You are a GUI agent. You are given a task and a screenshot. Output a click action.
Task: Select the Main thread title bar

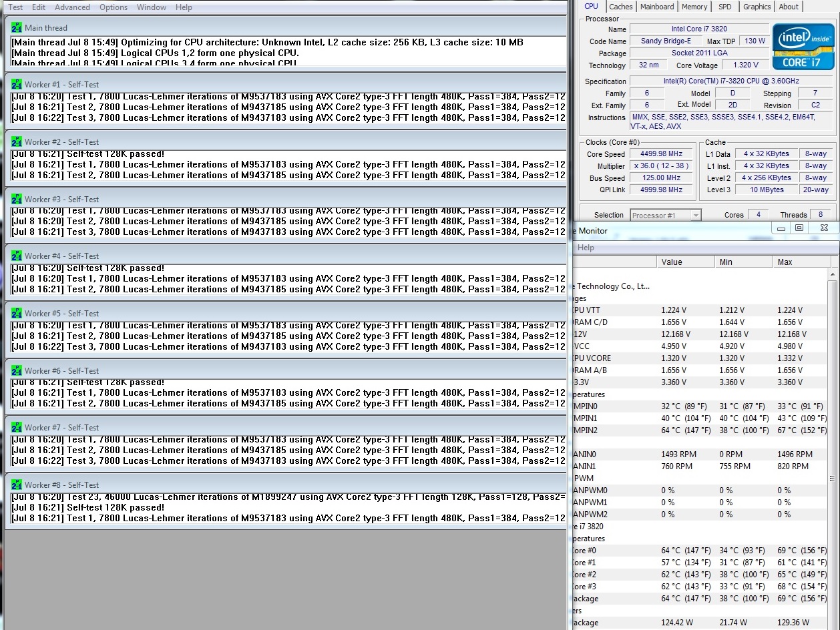pyautogui.click(x=286, y=28)
